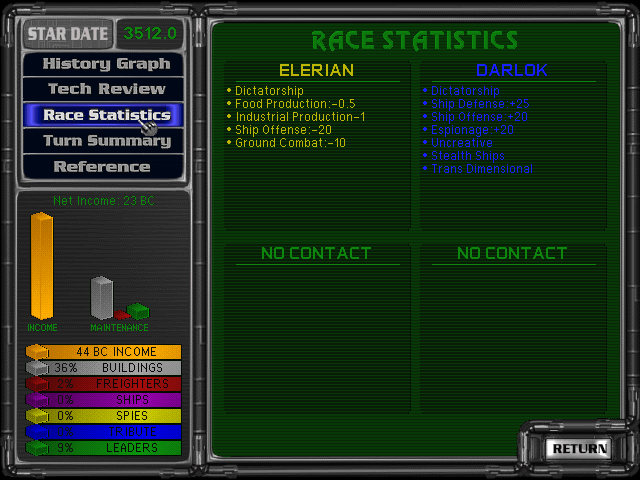Select the Race Statistics menu item
The image size is (640, 480).
click(104, 115)
